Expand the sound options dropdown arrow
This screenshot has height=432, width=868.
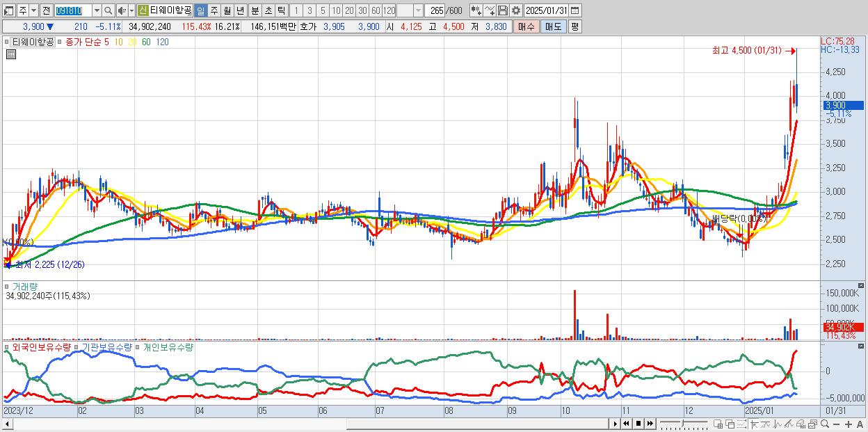tap(131, 10)
